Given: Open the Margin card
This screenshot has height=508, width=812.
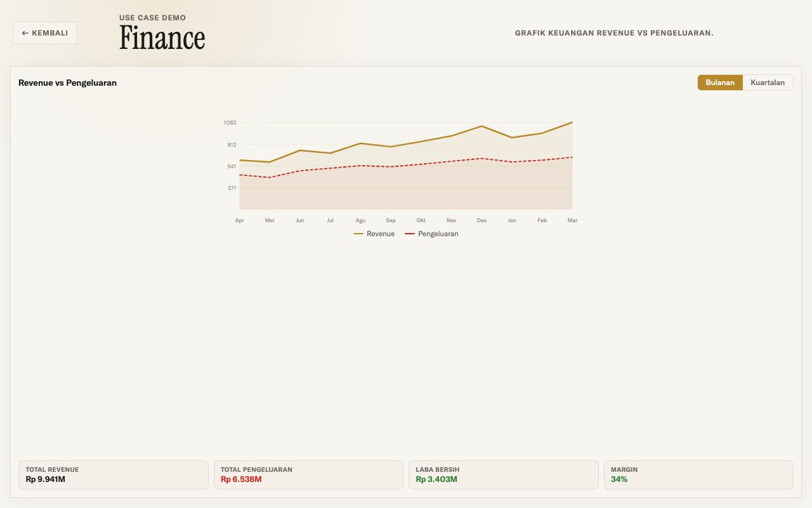Looking at the screenshot, I should [x=698, y=475].
